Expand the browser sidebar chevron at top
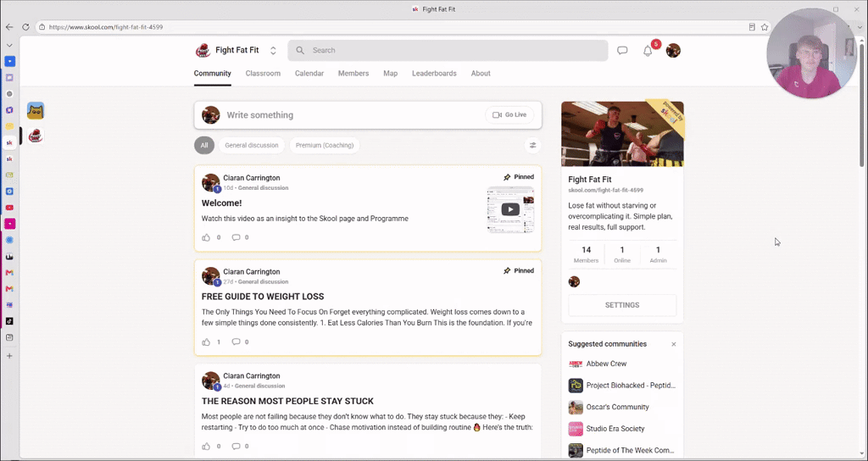This screenshot has width=868, height=461. (x=9, y=46)
